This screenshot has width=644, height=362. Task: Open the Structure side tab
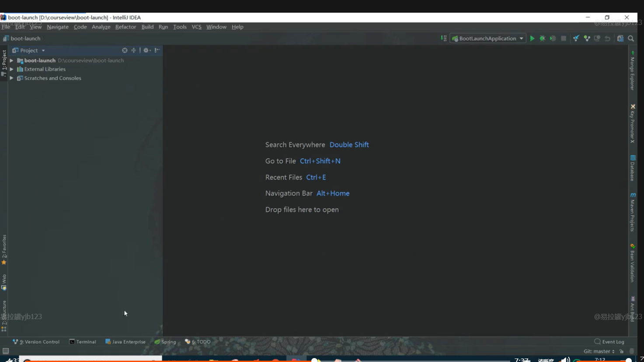click(4, 316)
